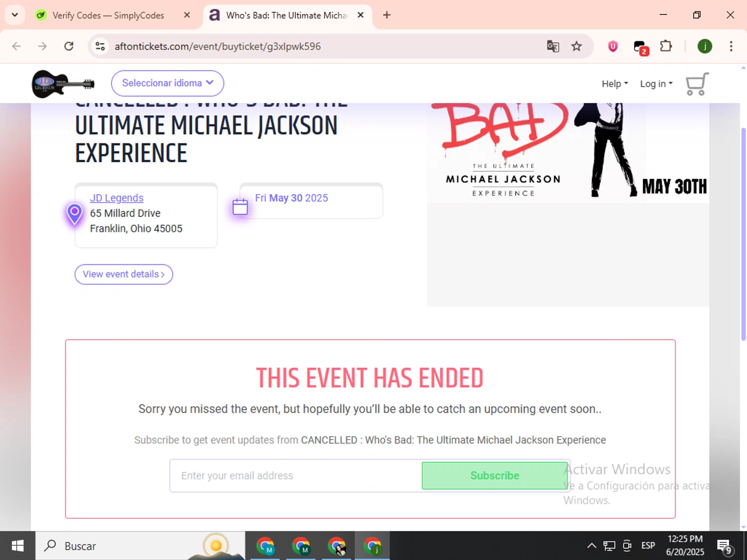
Task: Open the active Chrome j taskbar icon
Action: click(373, 546)
